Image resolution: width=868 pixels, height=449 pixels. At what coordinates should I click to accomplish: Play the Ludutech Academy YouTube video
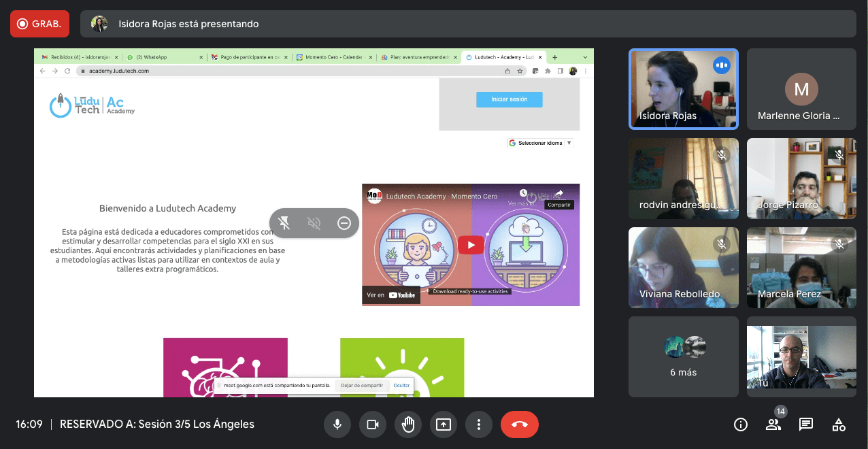point(471,245)
